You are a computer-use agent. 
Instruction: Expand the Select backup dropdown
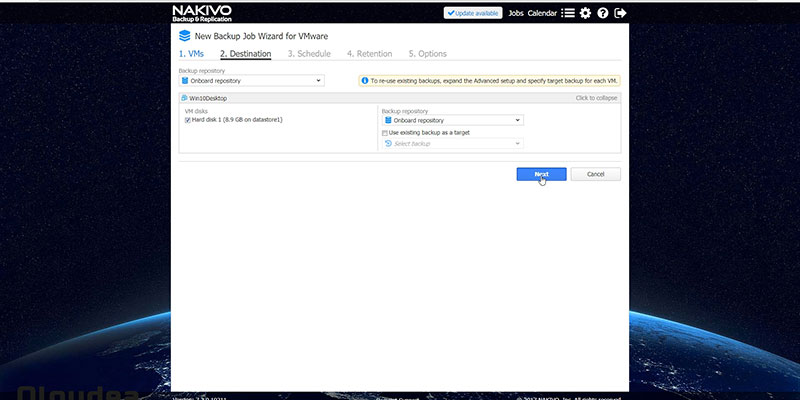(x=453, y=144)
